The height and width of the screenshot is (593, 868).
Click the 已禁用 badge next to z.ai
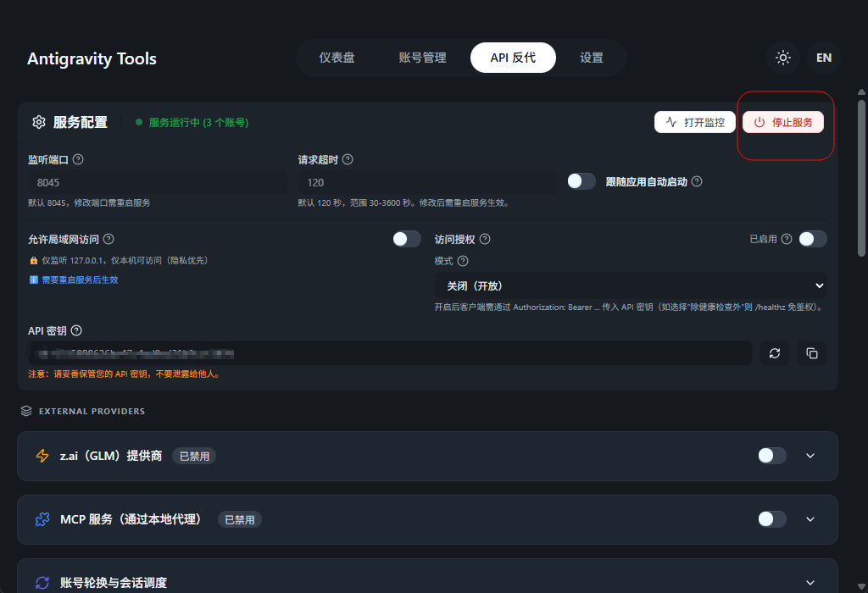(194, 457)
